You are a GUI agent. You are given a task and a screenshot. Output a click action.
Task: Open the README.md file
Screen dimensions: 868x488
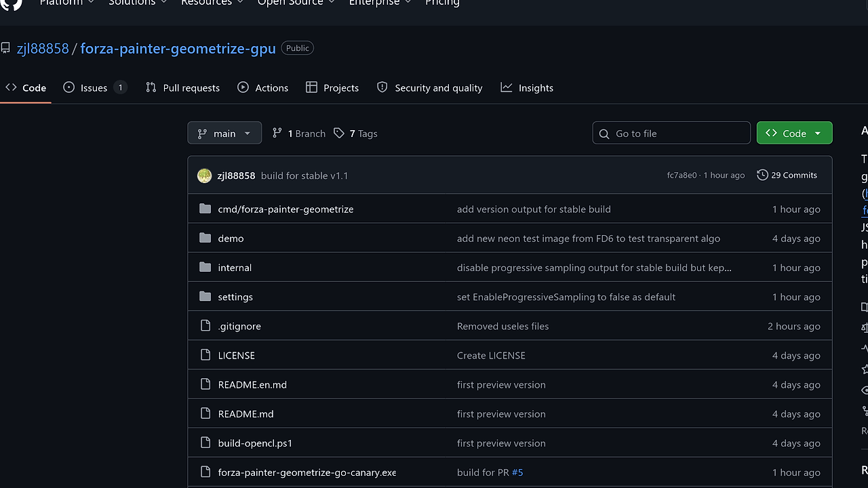pos(245,413)
